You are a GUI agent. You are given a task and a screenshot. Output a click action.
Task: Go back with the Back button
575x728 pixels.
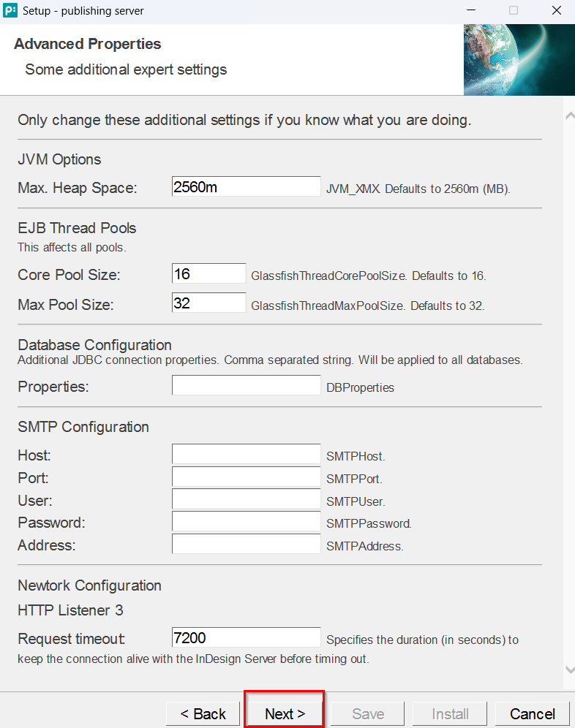[203, 713]
